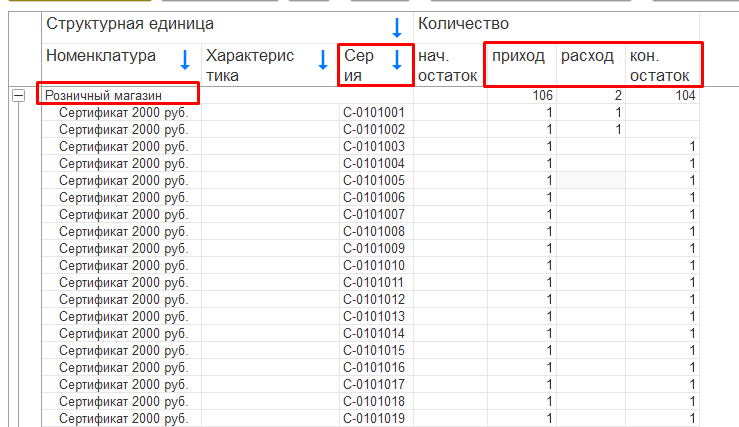The height and width of the screenshot is (427, 739).
Task: Select series cell C-0101013
Action: pos(376,316)
